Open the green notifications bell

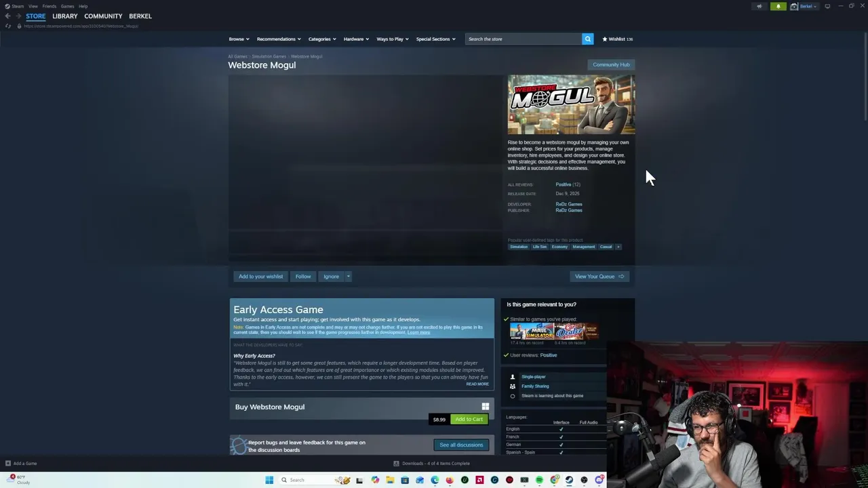pos(778,6)
